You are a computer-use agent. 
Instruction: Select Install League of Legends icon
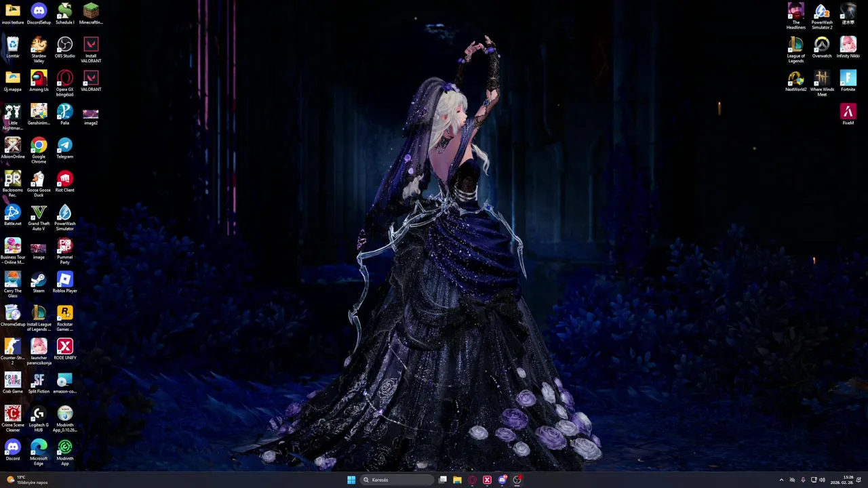[x=39, y=318]
